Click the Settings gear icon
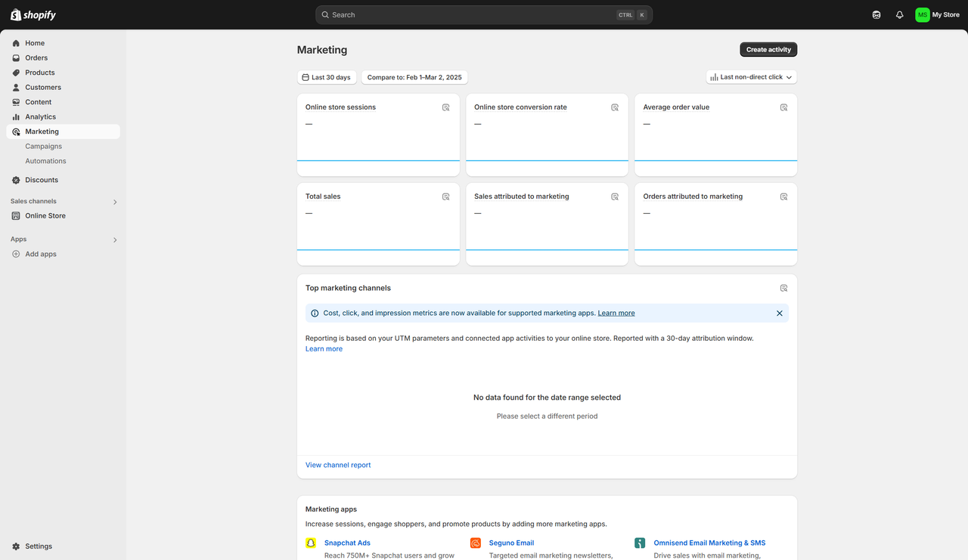The height and width of the screenshot is (560, 968). point(16,546)
